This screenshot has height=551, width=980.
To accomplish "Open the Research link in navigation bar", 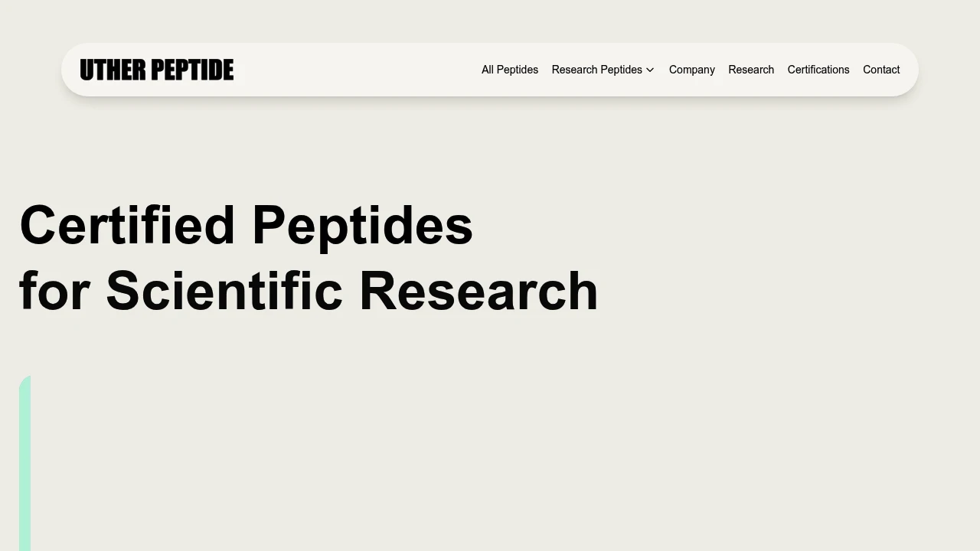I will (x=751, y=70).
